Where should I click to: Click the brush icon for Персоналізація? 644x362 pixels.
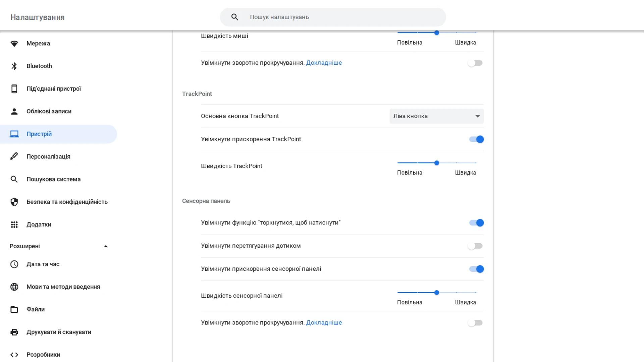pyautogui.click(x=14, y=157)
